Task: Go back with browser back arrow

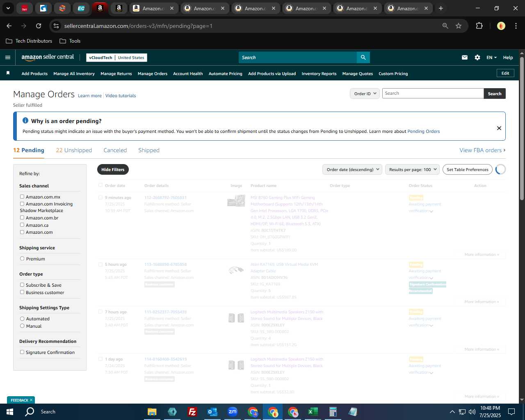Action: (x=9, y=26)
